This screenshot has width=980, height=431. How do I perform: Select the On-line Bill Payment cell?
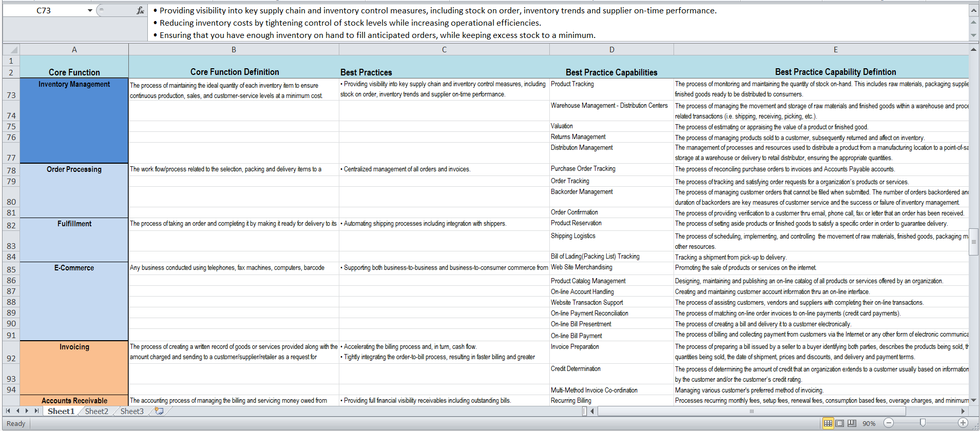click(611, 335)
